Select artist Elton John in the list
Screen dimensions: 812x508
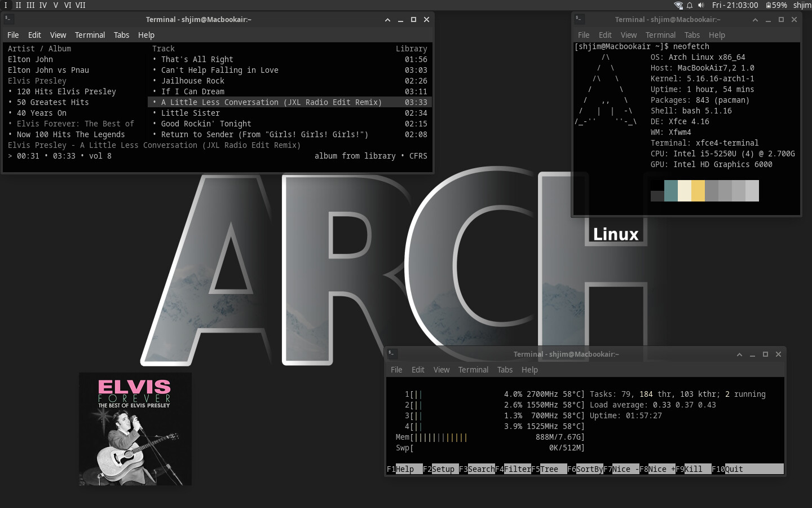[30, 59]
